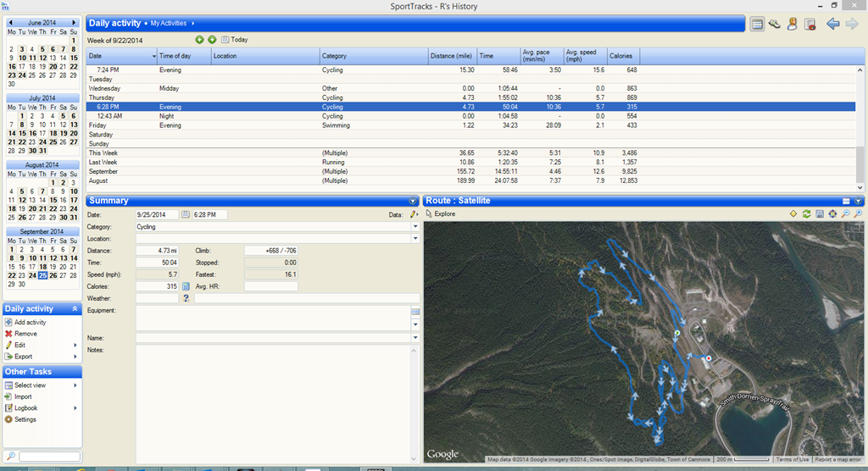Image resolution: width=868 pixels, height=471 pixels.
Task: Select September 24 in the calendar
Action: [x=32, y=275]
